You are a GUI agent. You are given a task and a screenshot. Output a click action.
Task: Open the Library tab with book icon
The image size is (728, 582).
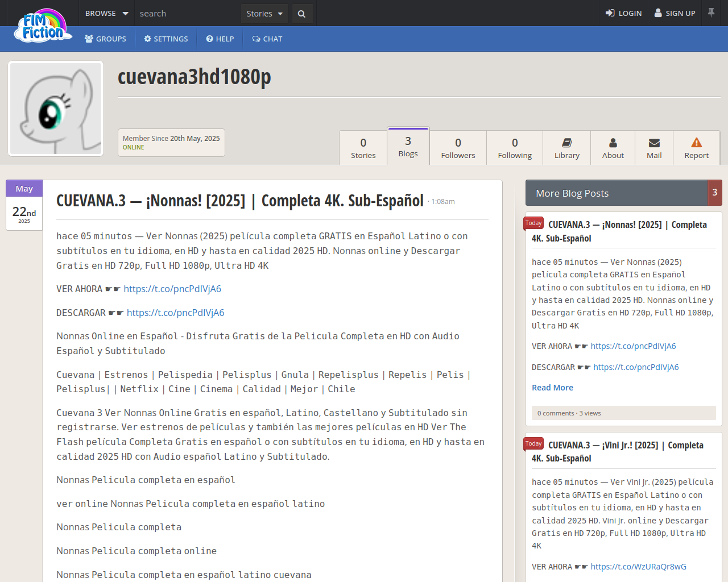click(x=567, y=148)
